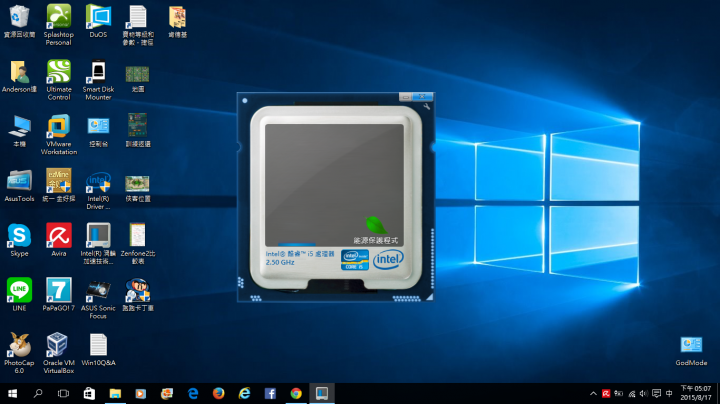Viewport: 720px width, 404px height.
Task: Open the clock showing 05:07
Action: (x=696, y=393)
